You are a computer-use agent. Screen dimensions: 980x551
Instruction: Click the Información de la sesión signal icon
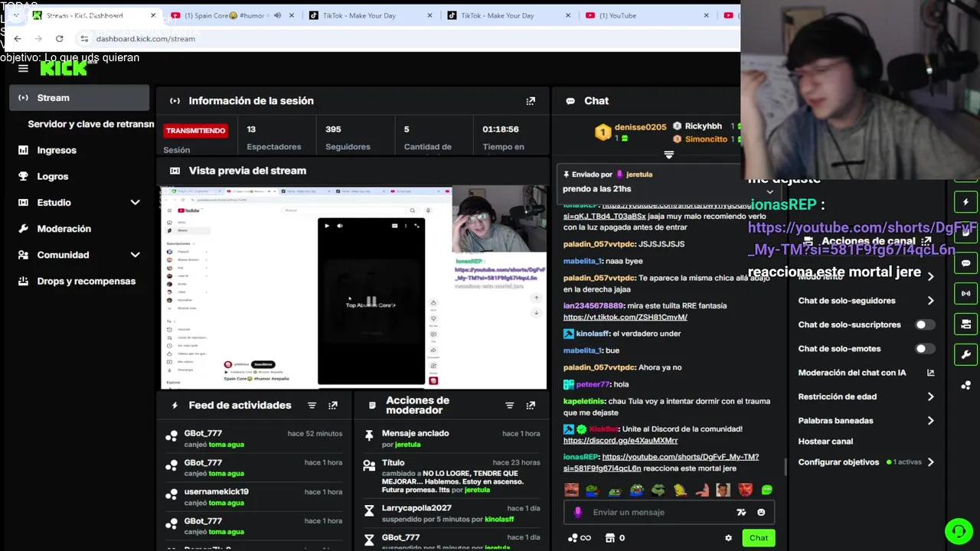tap(175, 101)
